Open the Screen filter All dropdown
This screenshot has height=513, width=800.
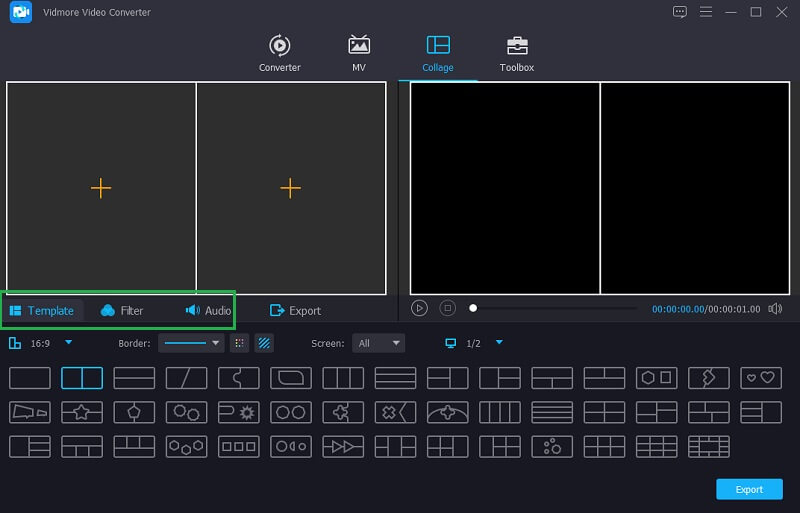pyautogui.click(x=379, y=343)
